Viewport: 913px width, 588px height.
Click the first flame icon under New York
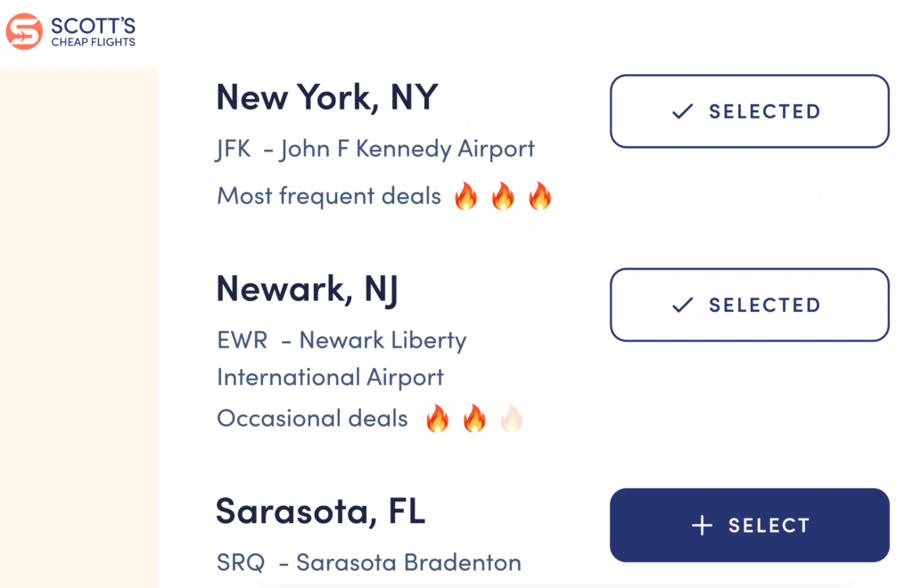coord(465,196)
